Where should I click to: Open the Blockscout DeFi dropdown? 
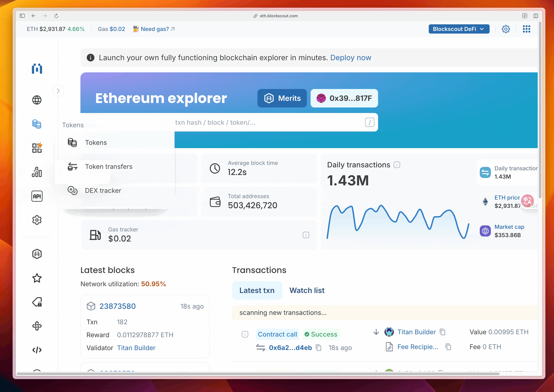click(459, 29)
